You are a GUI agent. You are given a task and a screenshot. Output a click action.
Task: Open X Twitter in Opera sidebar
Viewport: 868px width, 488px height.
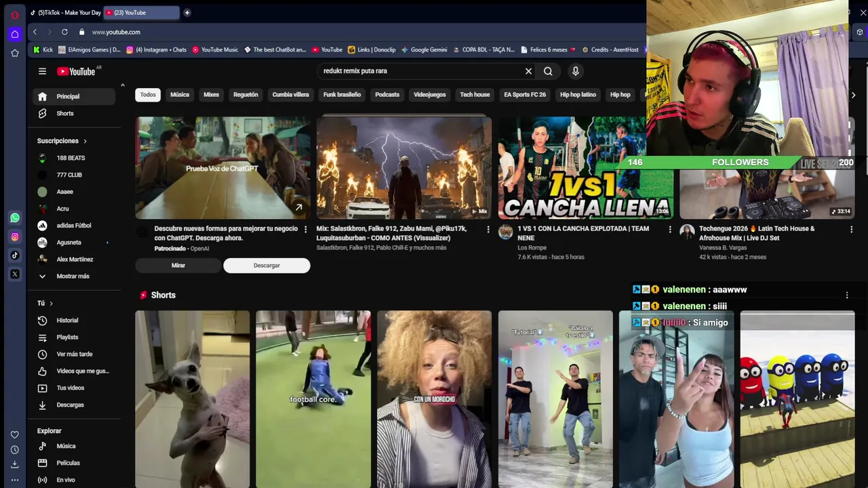point(15,274)
